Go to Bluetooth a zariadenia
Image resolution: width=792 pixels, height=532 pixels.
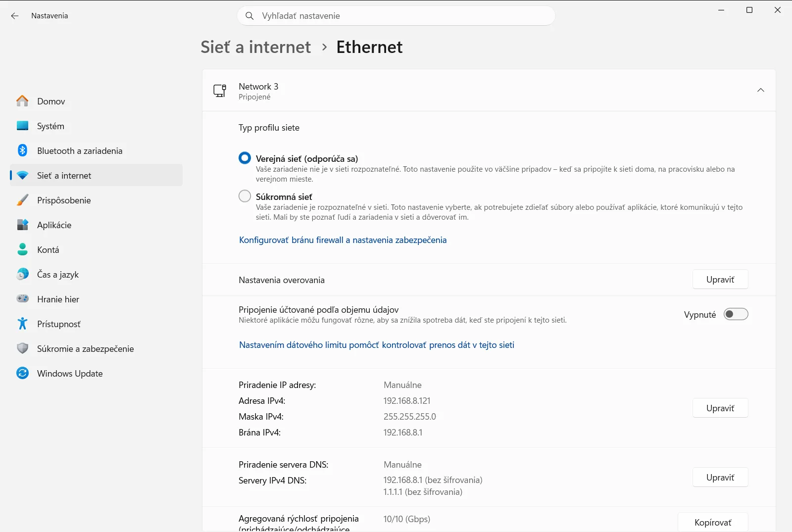click(97, 150)
